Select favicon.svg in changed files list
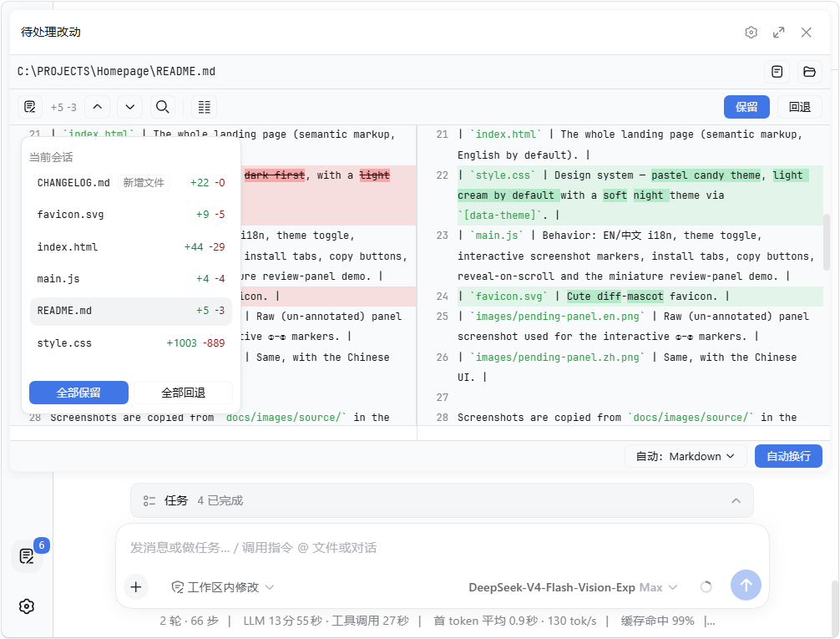This screenshot has height=639, width=840. coord(131,215)
